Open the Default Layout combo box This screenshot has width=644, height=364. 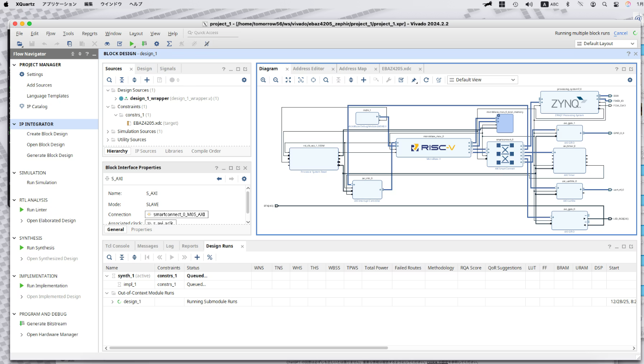(605, 44)
